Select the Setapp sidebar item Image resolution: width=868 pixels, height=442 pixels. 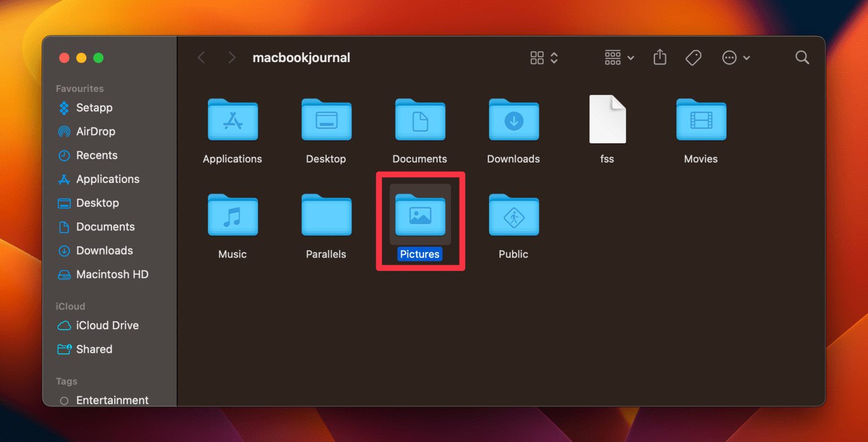94,107
